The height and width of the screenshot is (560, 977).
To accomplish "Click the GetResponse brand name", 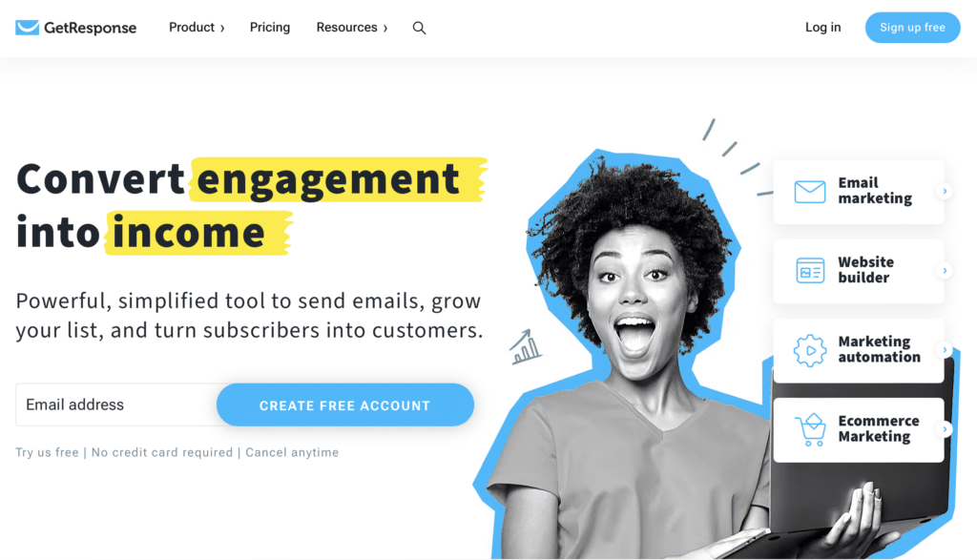I will pyautogui.click(x=90, y=28).
